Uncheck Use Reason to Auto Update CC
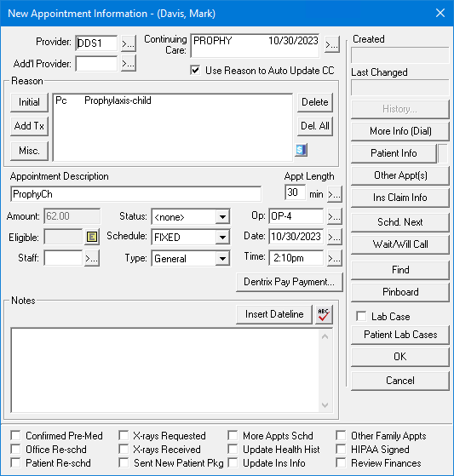Screen dimensions: 454x476 [195, 71]
